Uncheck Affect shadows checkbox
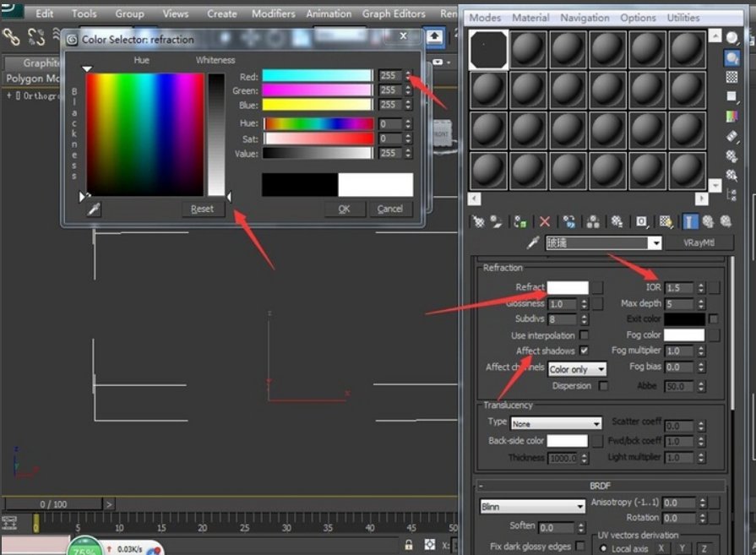Image resolution: width=756 pixels, height=555 pixels. pyautogui.click(x=585, y=351)
